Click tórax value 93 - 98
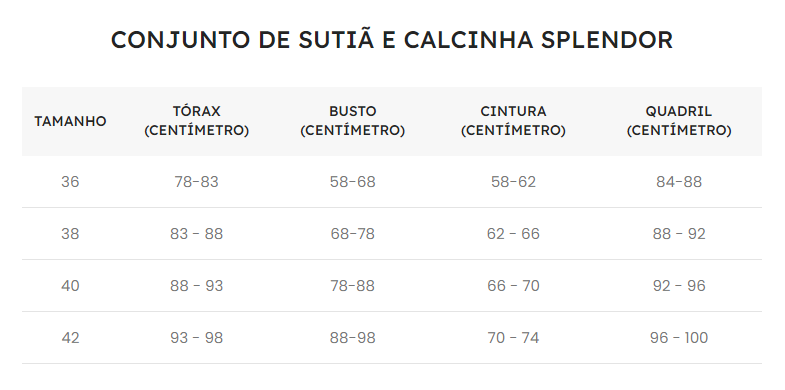The height and width of the screenshot is (390, 785). [x=197, y=338]
